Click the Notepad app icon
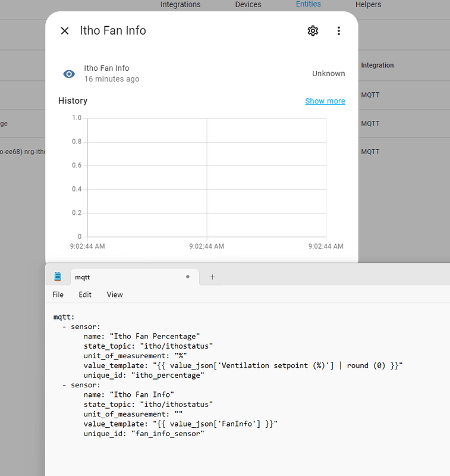This screenshot has width=450, height=476. pos(58,277)
